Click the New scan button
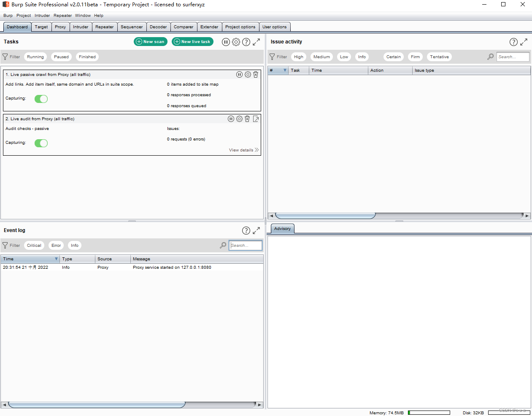The image size is (532, 416). (151, 42)
